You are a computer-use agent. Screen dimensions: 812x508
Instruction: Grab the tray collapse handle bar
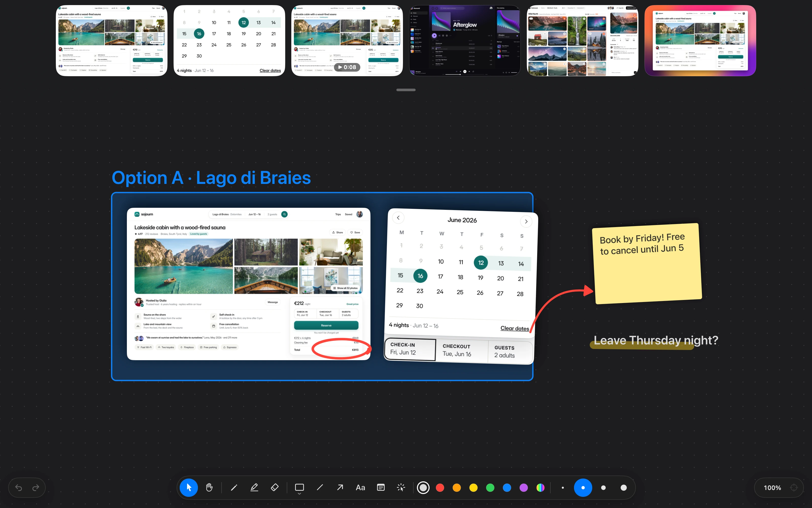click(x=406, y=90)
